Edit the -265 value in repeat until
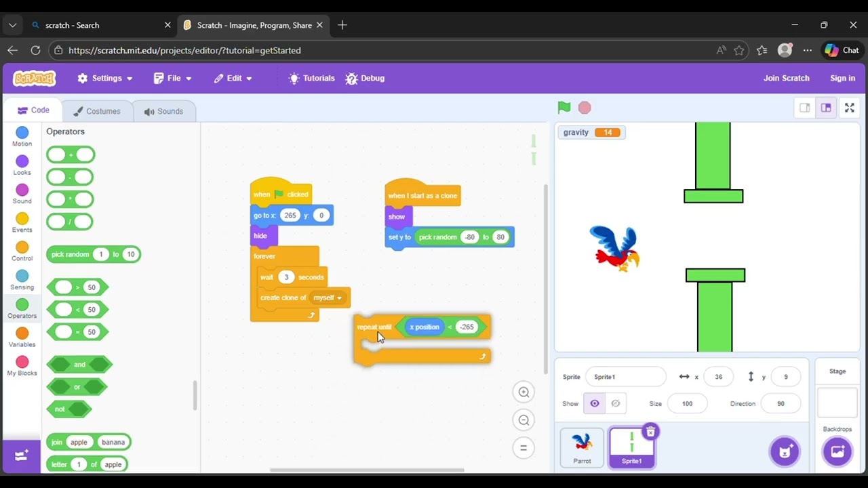The height and width of the screenshot is (488, 868). 467,327
